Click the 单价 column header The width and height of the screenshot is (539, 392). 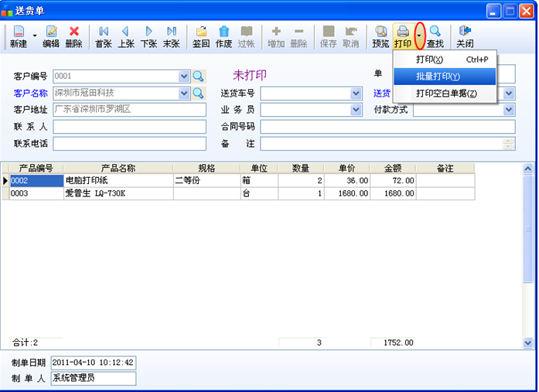347,168
